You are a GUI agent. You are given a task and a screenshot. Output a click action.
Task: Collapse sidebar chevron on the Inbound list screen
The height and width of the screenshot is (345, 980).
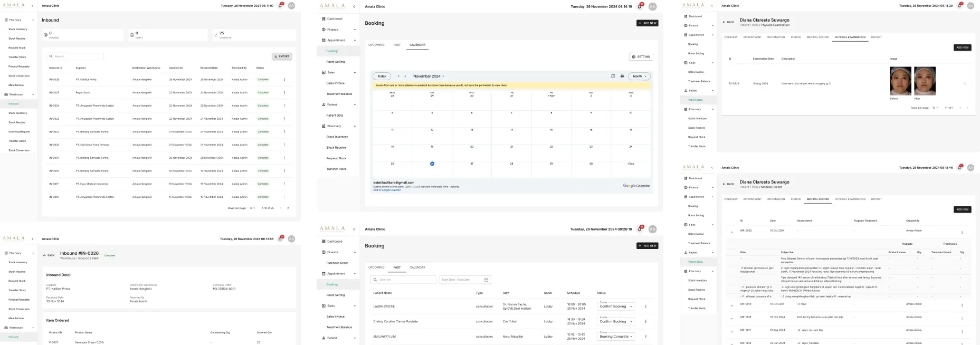coord(32,6)
